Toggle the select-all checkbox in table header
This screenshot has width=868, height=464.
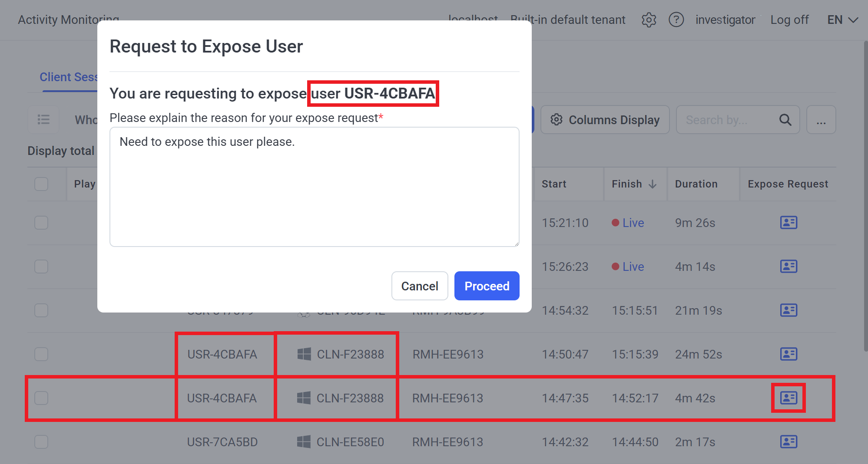(x=41, y=184)
